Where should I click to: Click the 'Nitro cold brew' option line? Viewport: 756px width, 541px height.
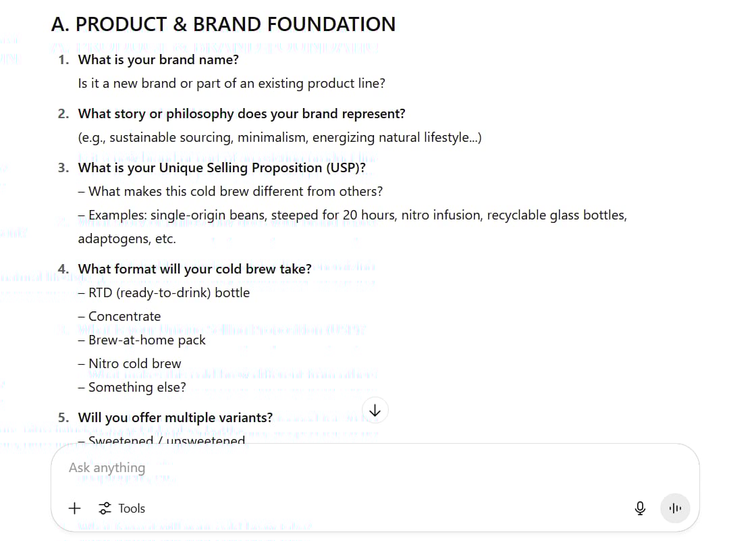130,364
